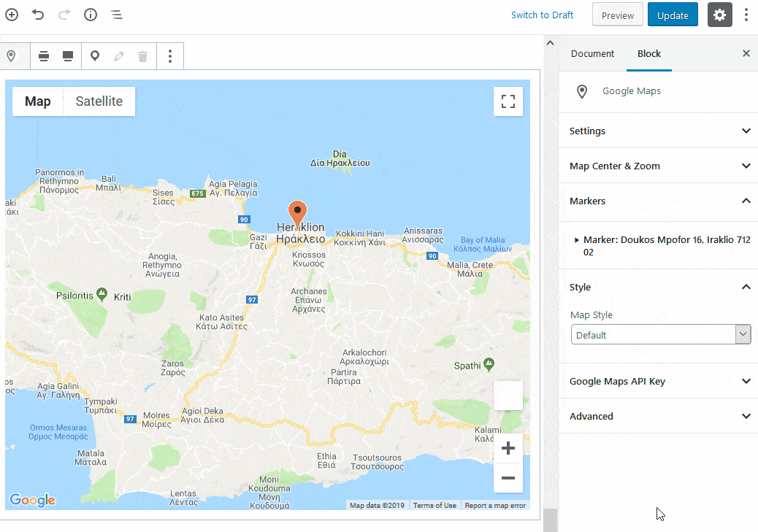Switch to the Document tab

(x=592, y=53)
